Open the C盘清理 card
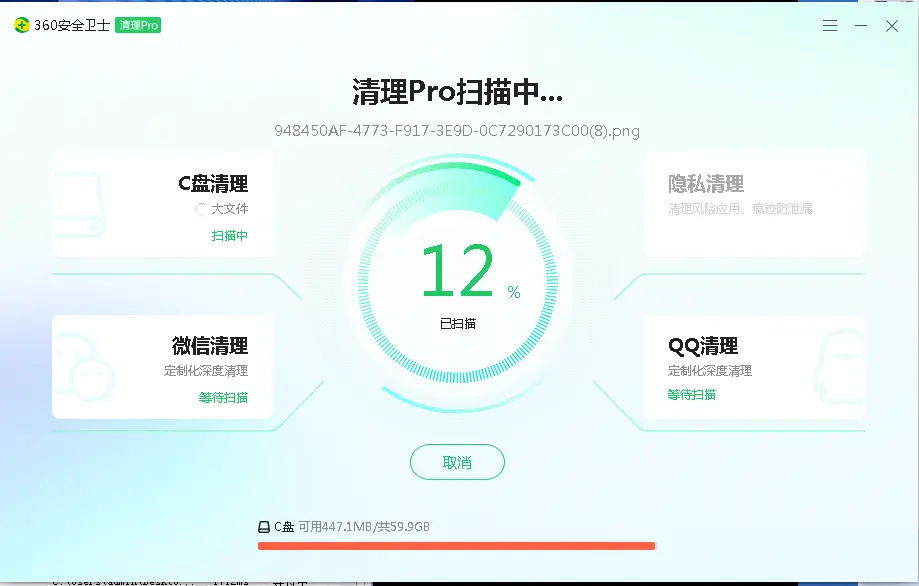Viewport: 919px width, 586px height. 162,206
